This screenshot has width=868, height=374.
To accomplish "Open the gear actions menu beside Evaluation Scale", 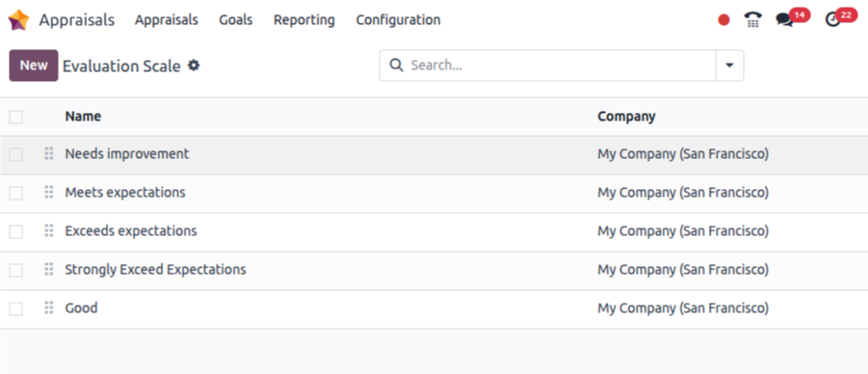I will (194, 66).
